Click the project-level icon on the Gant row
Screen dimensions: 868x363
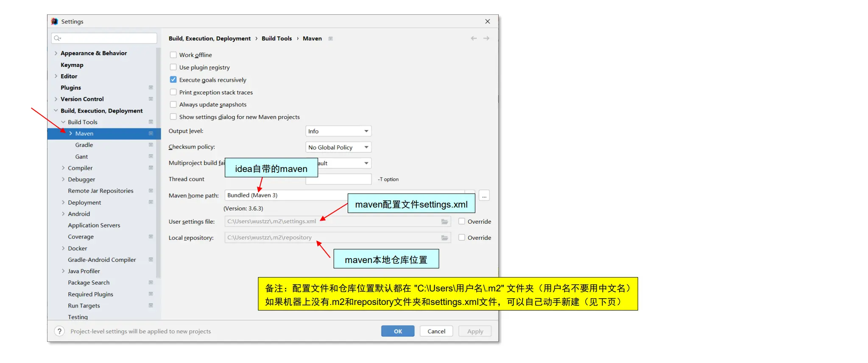pos(151,156)
